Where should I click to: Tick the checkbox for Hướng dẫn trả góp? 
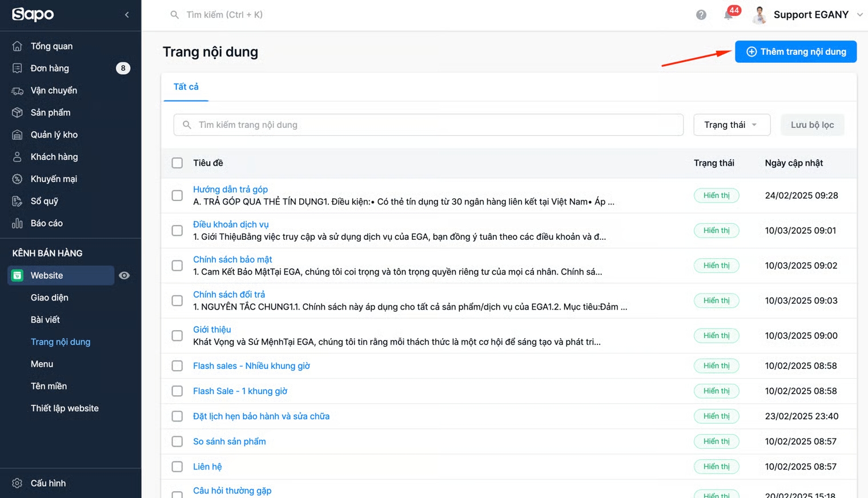click(177, 196)
